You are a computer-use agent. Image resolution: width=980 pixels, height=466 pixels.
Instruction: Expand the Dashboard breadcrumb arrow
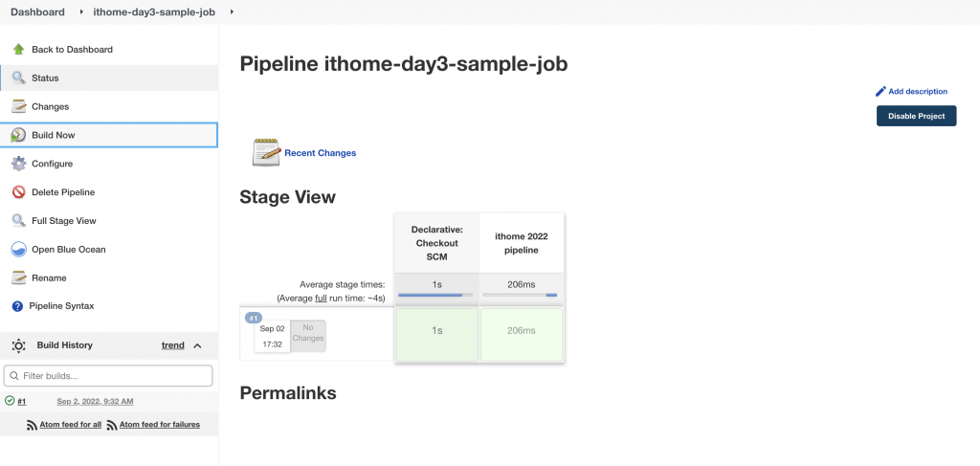click(81, 12)
